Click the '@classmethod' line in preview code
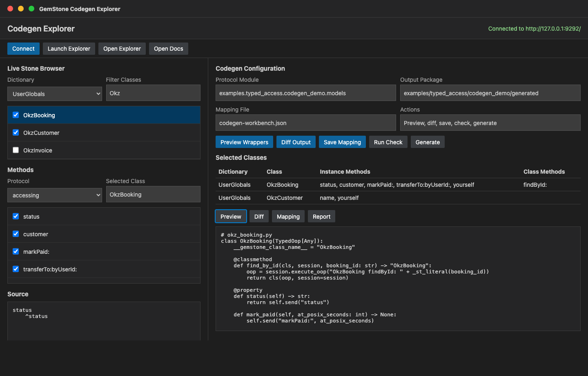 click(253, 260)
